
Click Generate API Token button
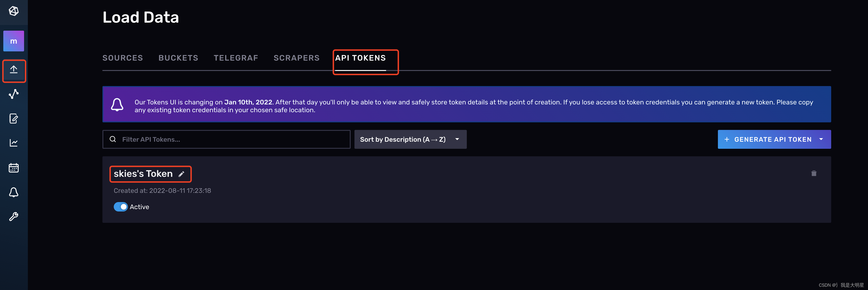point(768,139)
